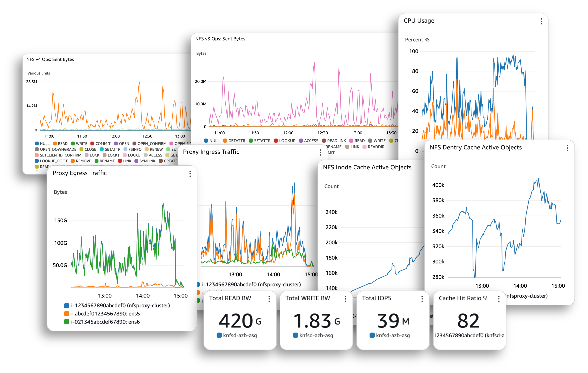
Task: Toggle READLINK series in NFS v3 legend
Action: [x=334, y=141]
